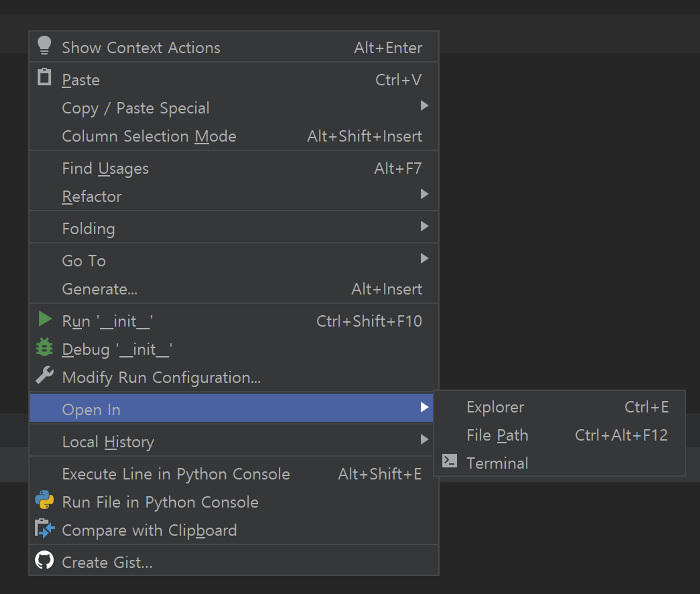The width and height of the screenshot is (700, 594).
Task: Click the Terminal prompt icon in submenu
Action: coord(449,461)
